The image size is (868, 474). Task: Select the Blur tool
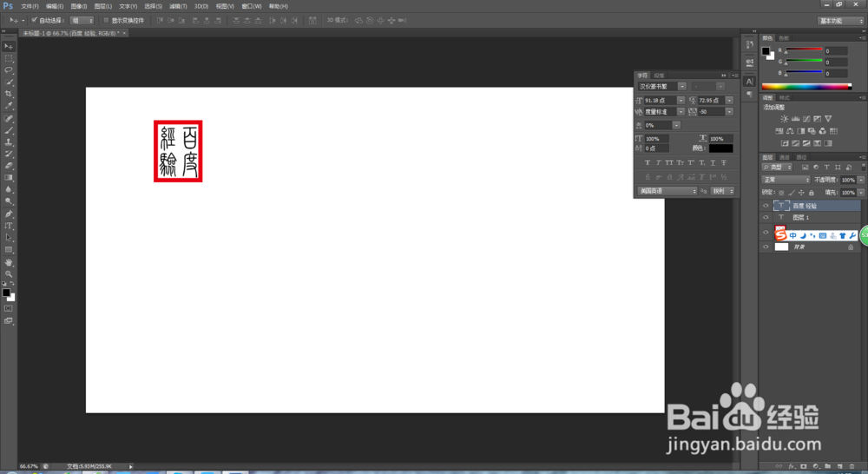(9, 189)
